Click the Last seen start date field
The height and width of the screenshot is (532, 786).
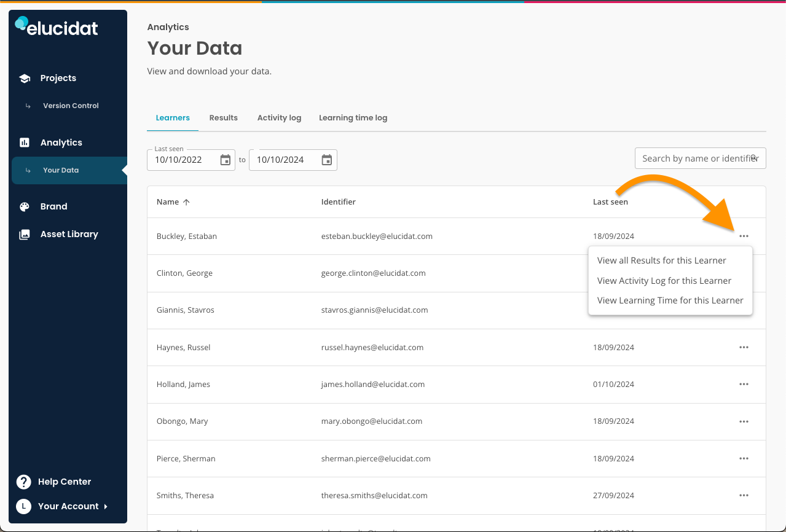coord(191,160)
